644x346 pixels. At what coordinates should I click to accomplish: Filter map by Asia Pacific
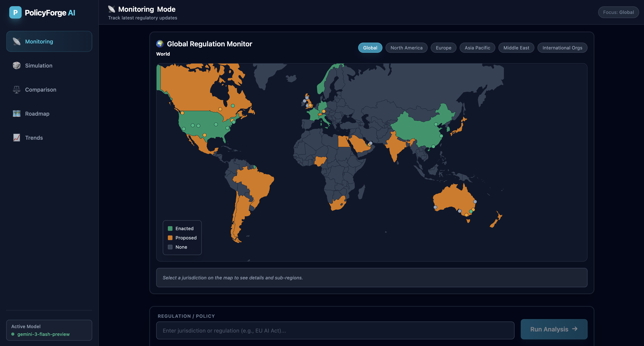click(x=477, y=48)
